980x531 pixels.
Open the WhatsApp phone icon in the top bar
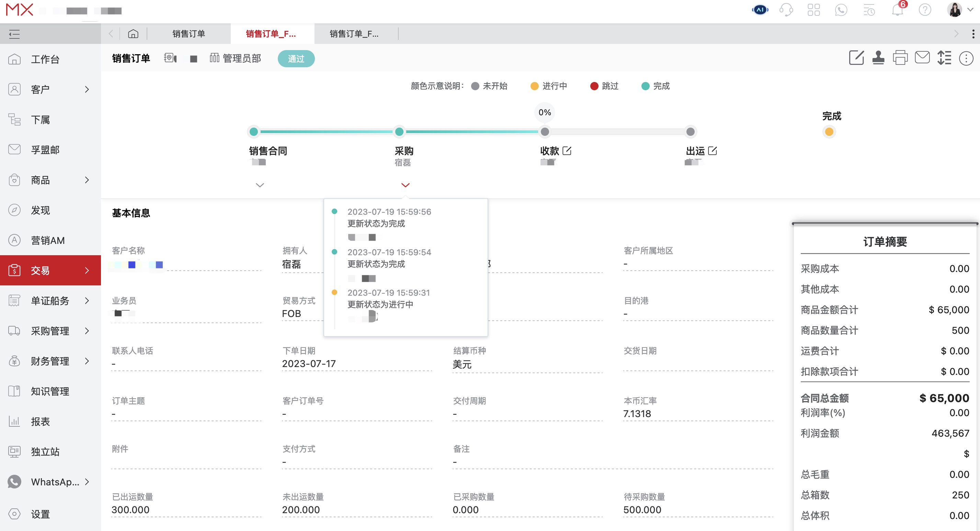click(x=842, y=10)
